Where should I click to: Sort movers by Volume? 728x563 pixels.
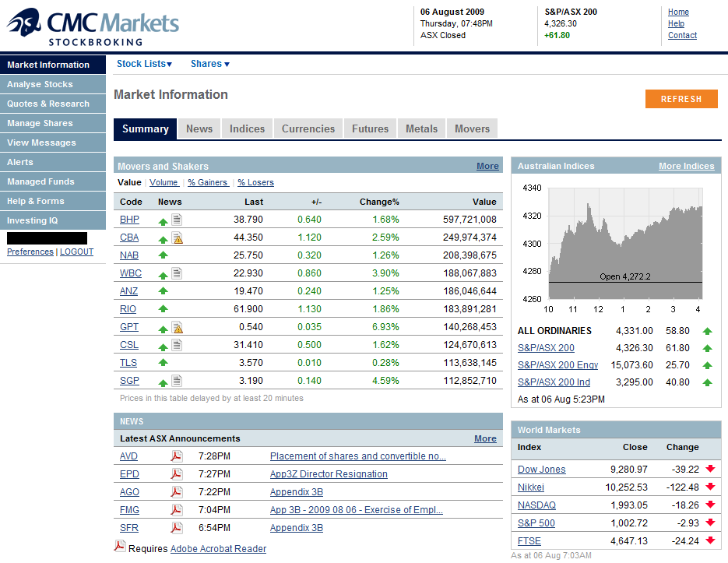pos(164,182)
